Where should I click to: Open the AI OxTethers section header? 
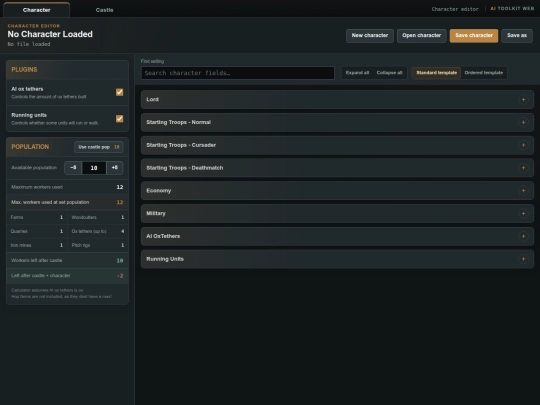pos(337,236)
